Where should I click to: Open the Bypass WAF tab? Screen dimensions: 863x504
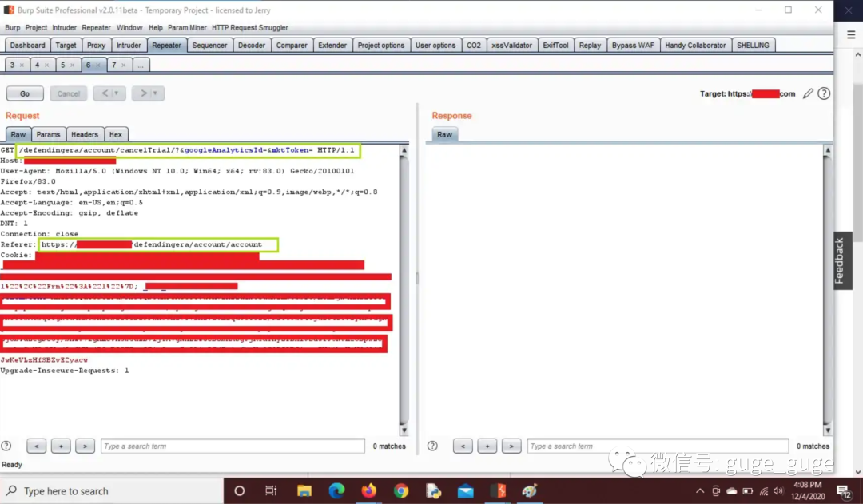tap(633, 45)
